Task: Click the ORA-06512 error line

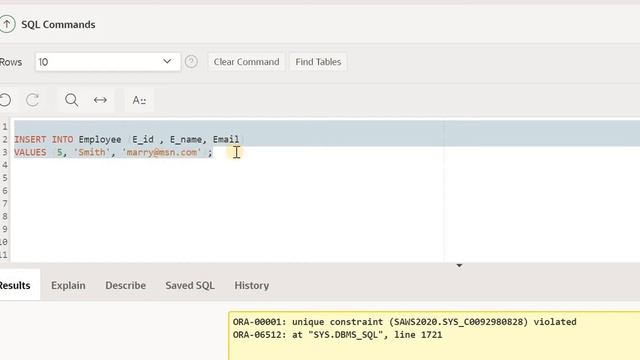Action: coord(337,335)
